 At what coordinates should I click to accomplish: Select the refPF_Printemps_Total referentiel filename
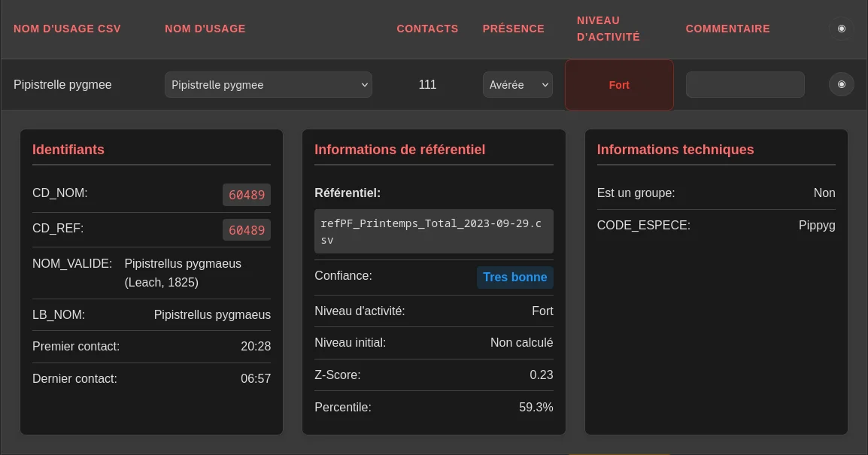click(x=434, y=232)
